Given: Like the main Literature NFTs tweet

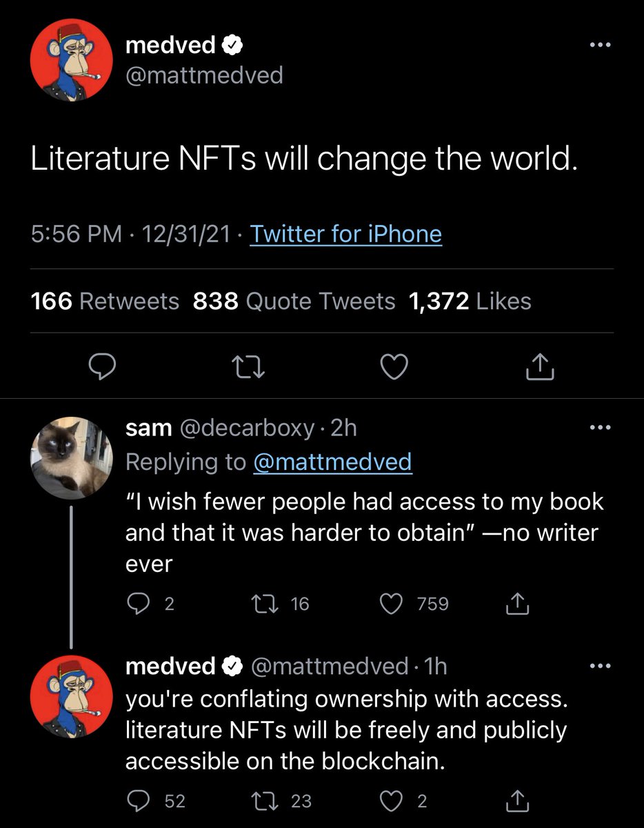Looking at the screenshot, I should [394, 368].
